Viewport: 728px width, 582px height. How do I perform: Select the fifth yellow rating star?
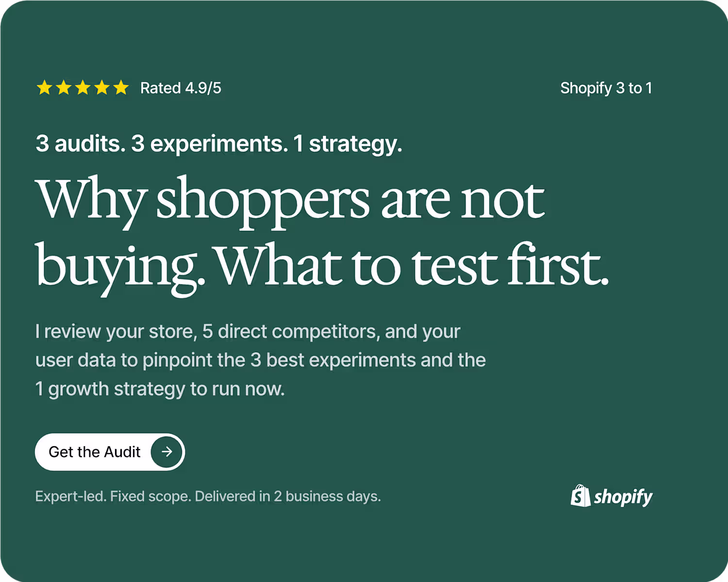click(x=121, y=88)
